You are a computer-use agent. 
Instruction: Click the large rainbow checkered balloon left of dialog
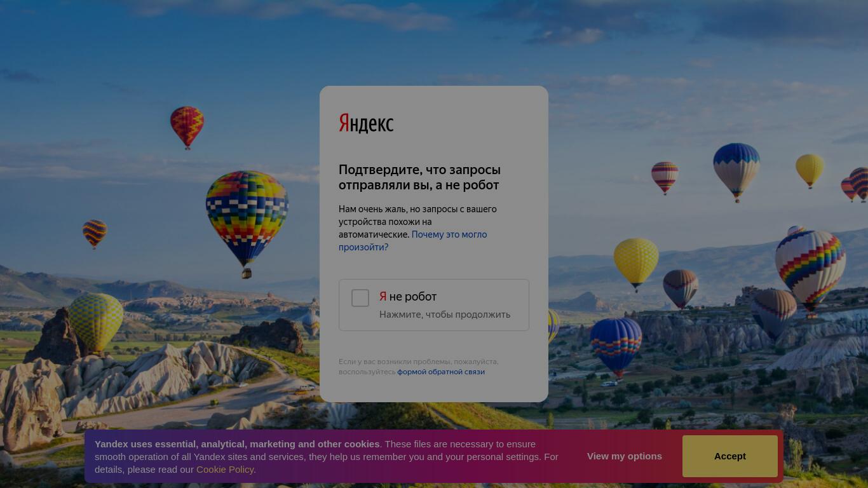click(247, 222)
